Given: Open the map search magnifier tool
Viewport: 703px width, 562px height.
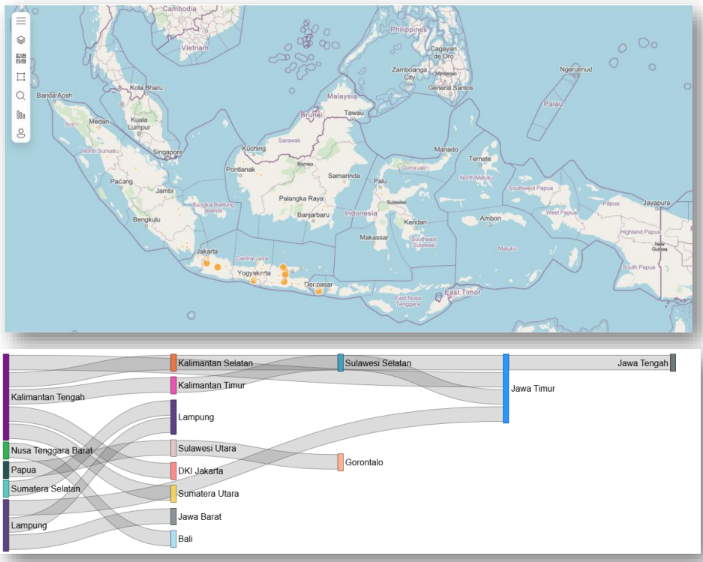Looking at the screenshot, I should point(20,96).
